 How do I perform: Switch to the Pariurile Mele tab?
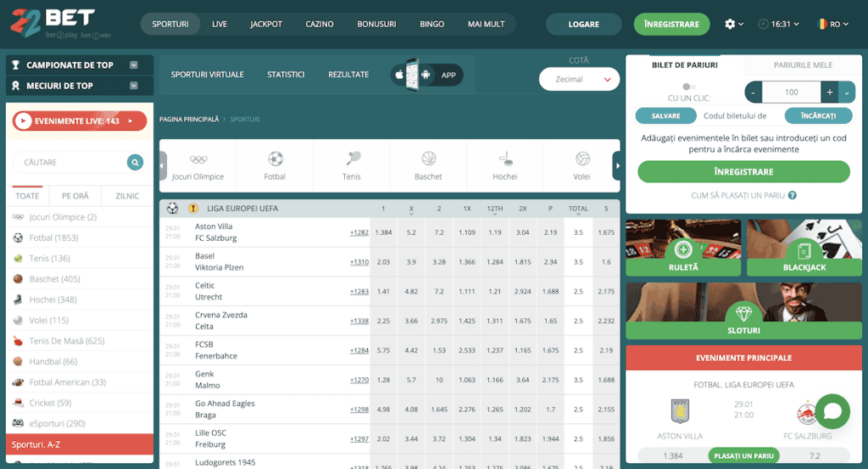804,64
